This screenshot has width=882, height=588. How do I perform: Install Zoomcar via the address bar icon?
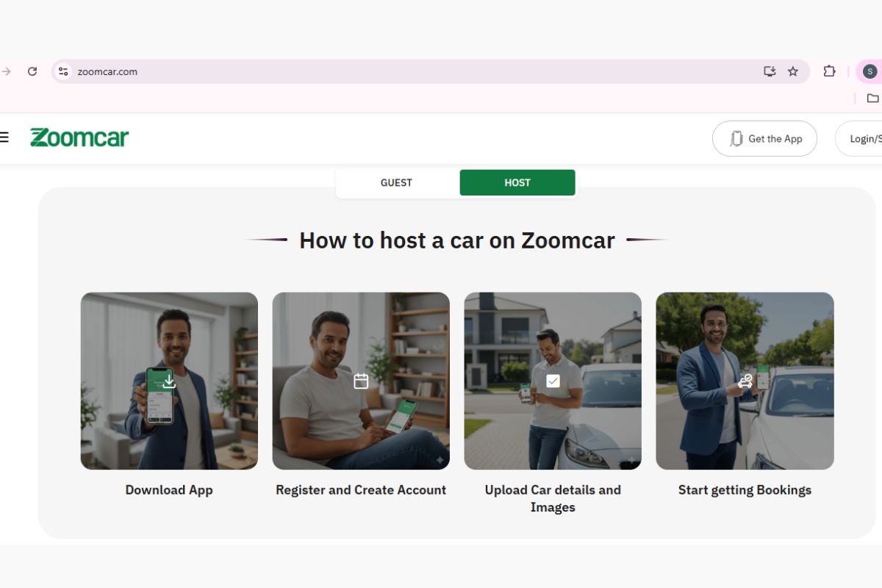(x=769, y=71)
